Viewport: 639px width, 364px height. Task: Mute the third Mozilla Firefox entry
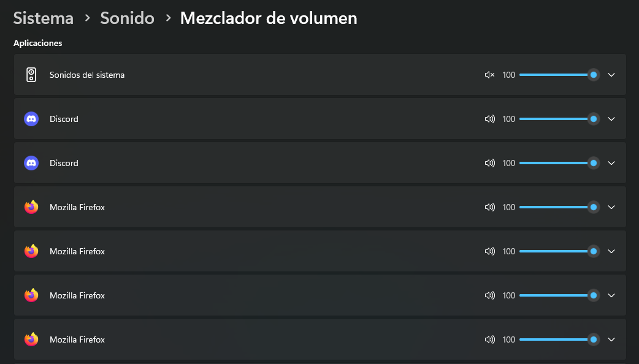point(489,295)
